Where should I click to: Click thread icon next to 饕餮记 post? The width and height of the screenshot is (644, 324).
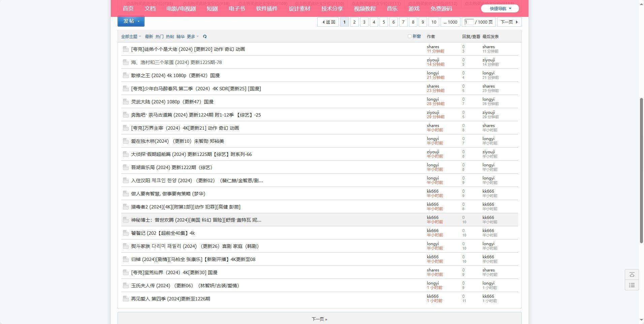[126, 233]
